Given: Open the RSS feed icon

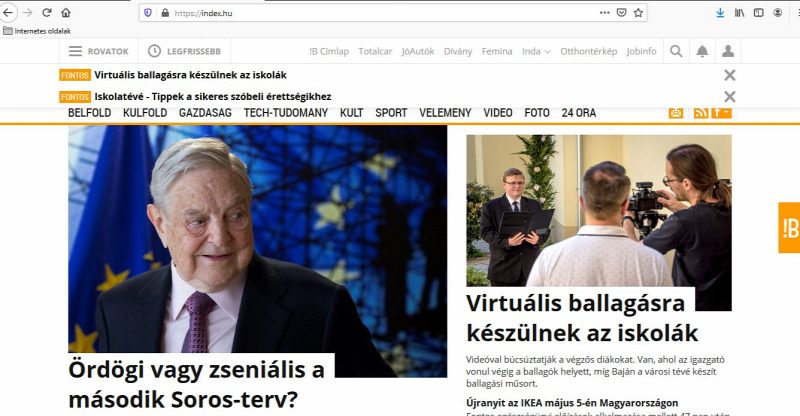Looking at the screenshot, I should 701,113.
